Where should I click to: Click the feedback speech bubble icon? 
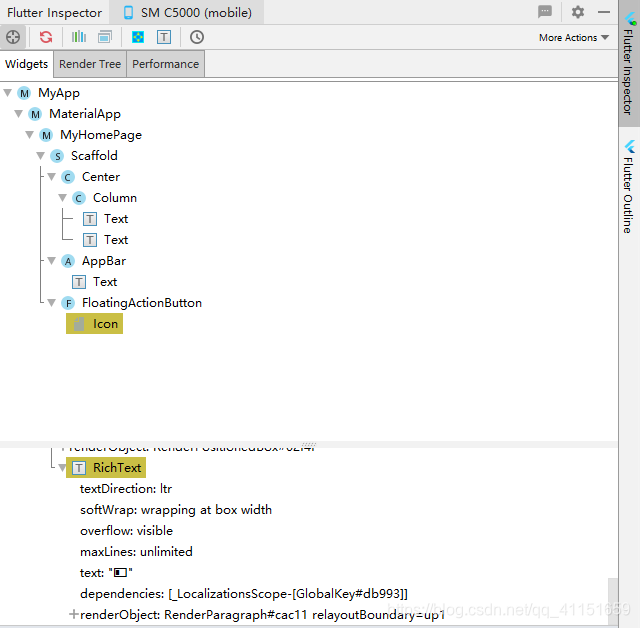(x=545, y=12)
